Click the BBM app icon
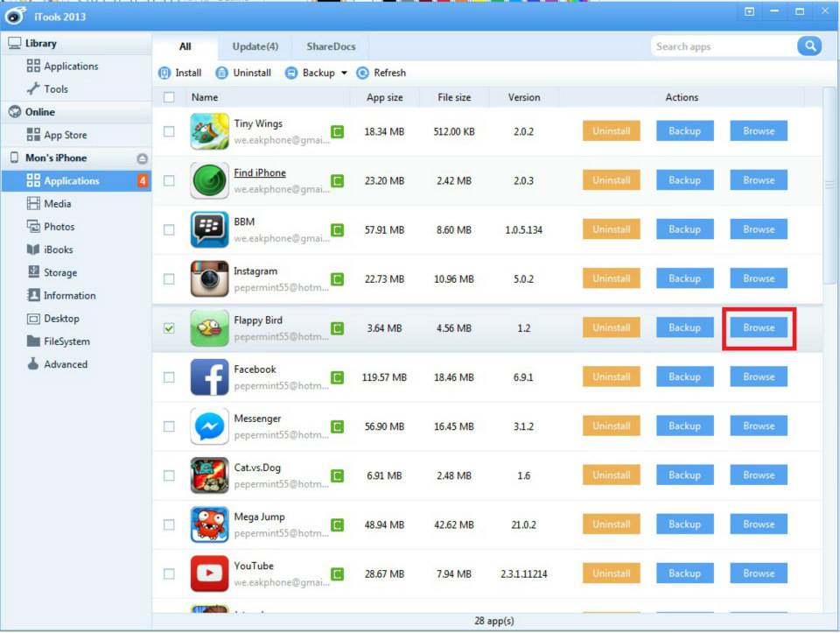This screenshot has width=840, height=633. click(x=209, y=229)
